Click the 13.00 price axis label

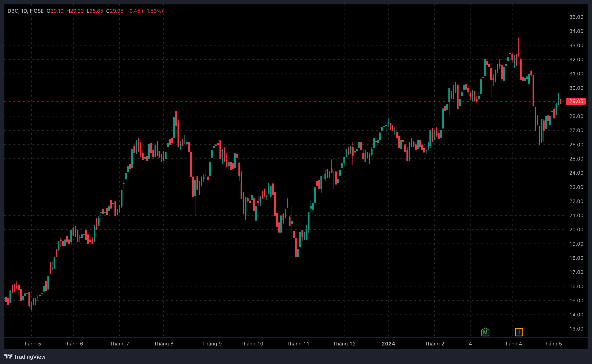pos(576,329)
